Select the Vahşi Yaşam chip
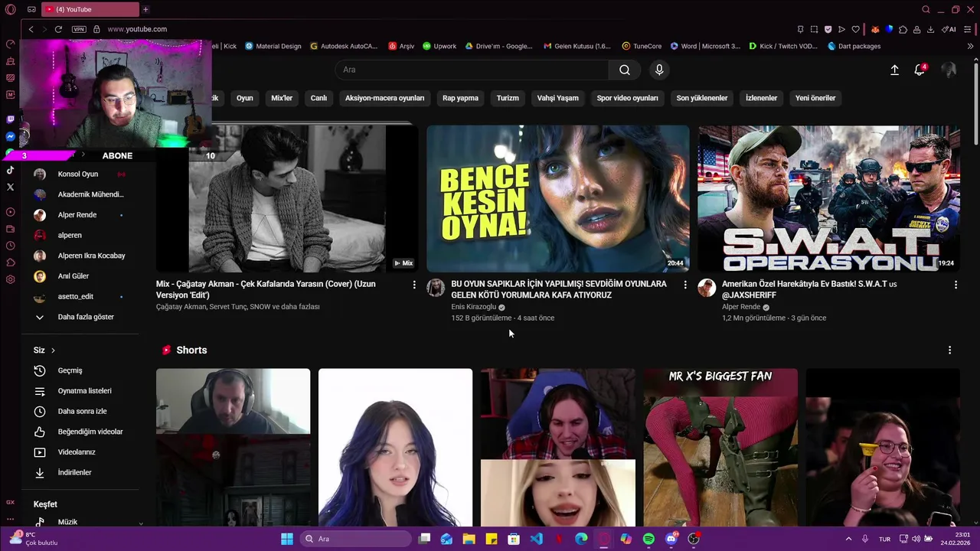This screenshot has height=551, width=980. 557,98
